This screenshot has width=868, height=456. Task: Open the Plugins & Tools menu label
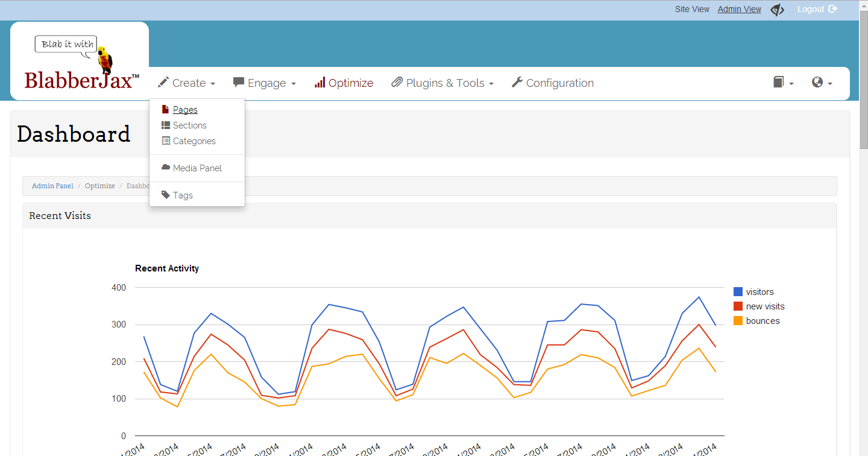[x=445, y=83]
